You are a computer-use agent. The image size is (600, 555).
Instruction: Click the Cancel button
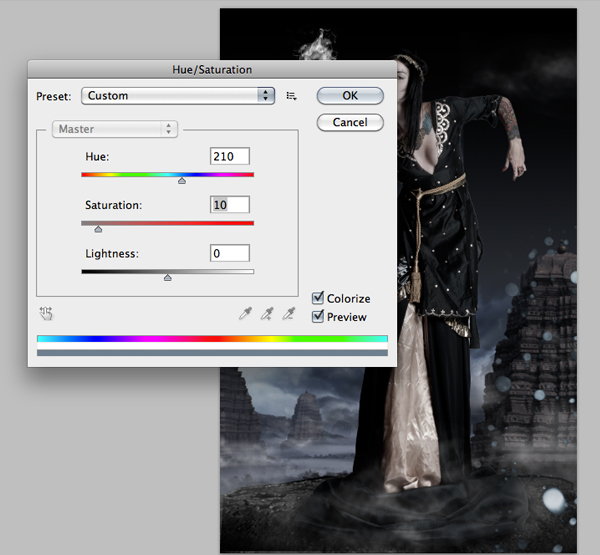350,122
